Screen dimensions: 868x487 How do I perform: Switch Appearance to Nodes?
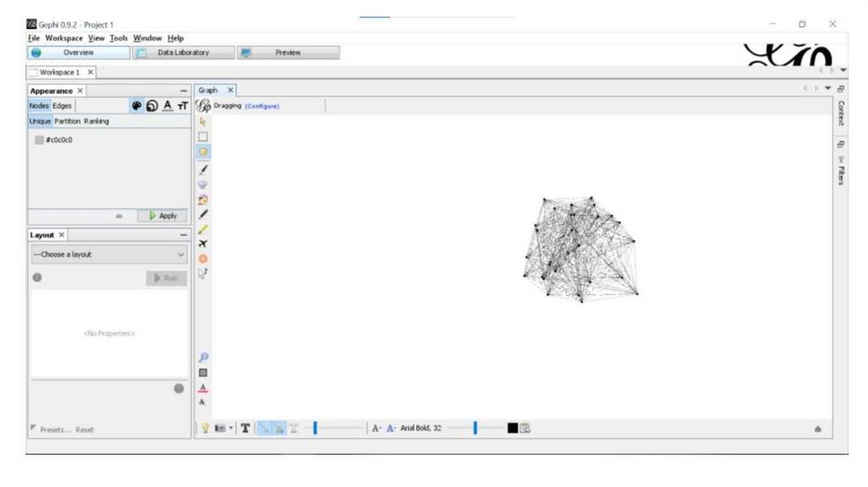click(39, 106)
